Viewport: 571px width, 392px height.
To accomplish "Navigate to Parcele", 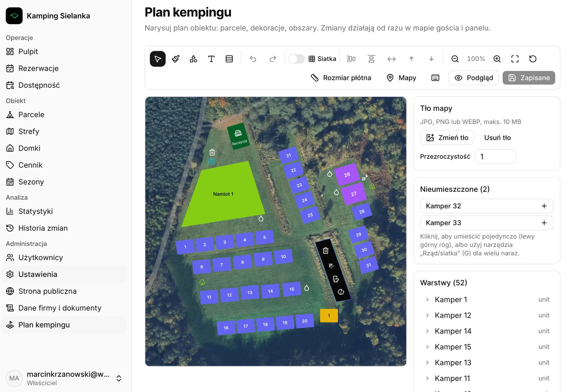I will (64, 115).
